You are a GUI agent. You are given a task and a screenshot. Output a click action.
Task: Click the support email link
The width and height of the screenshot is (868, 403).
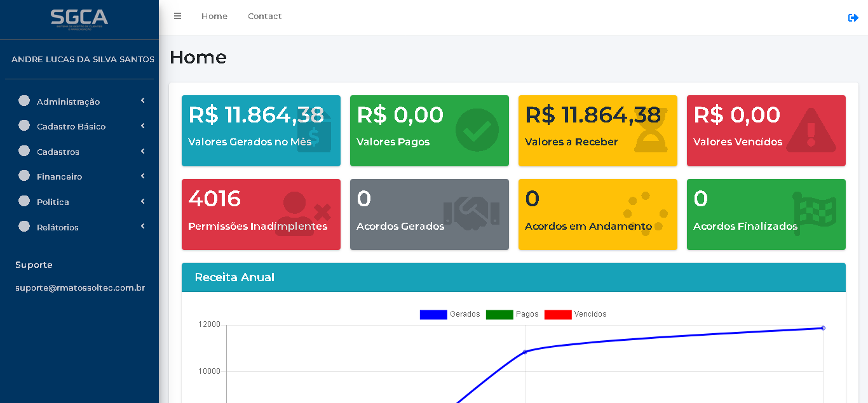[x=80, y=287]
